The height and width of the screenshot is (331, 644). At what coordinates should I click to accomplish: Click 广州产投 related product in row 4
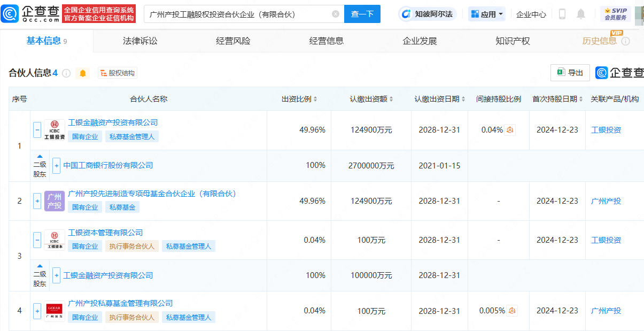pyautogui.click(x=606, y=311)
